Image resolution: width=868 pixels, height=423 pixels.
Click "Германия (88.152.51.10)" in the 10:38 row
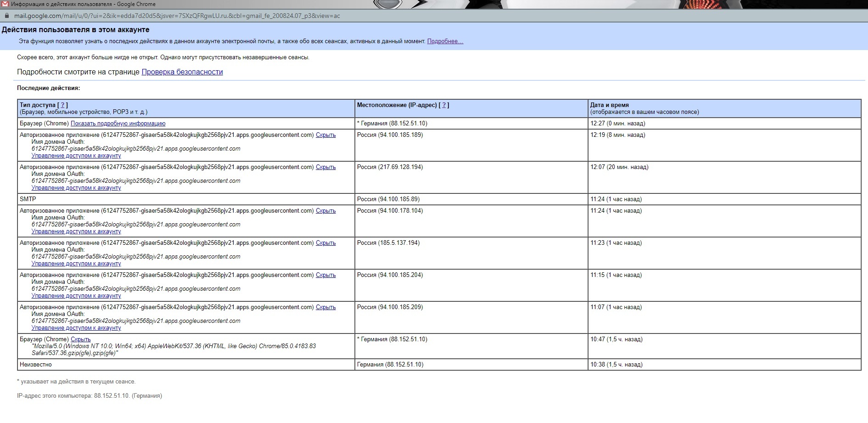(x=390, y=365)
